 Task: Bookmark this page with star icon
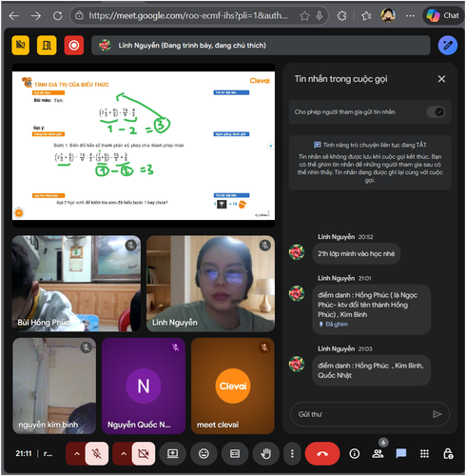(x=304, y=15)
